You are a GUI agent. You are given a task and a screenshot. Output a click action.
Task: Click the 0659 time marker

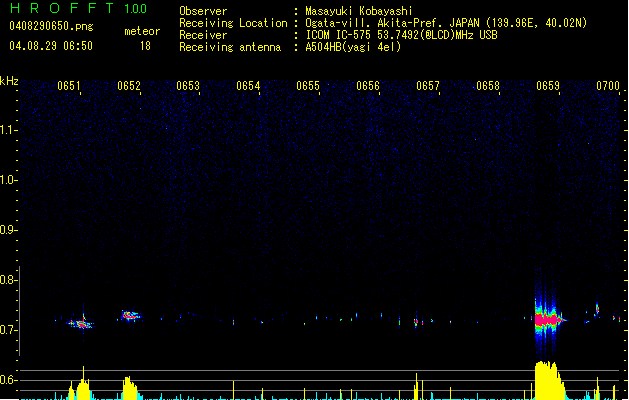(x=548, y=86)
